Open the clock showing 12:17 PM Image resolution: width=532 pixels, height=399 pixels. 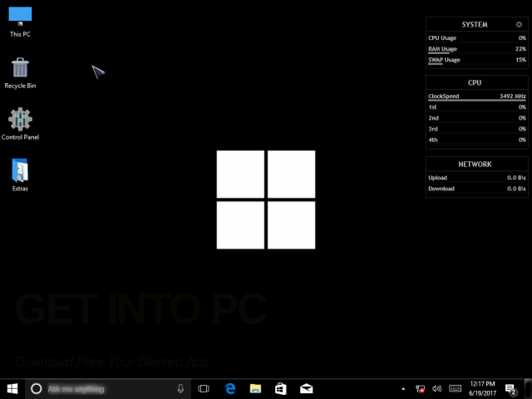482,388
